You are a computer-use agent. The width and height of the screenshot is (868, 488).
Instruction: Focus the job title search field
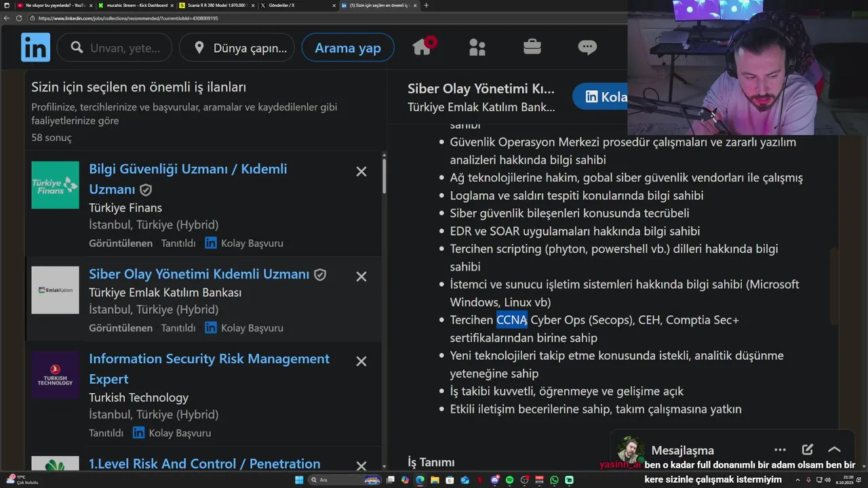[x=115, y=47]
